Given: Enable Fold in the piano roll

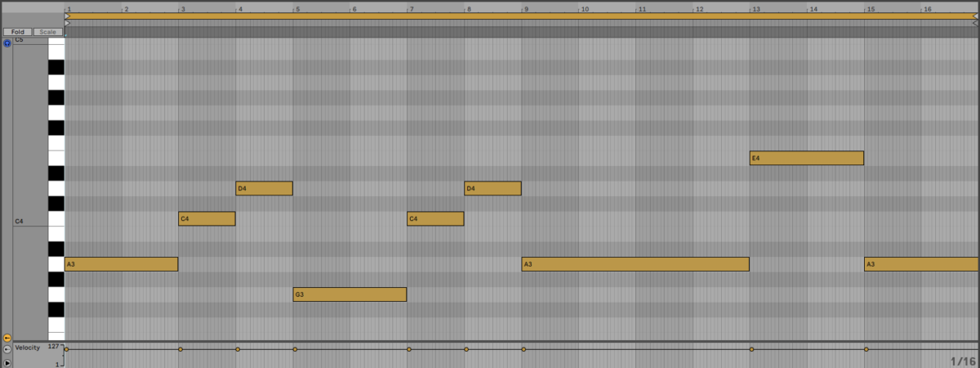Looking at the screenshot, I should click(17, 32).
